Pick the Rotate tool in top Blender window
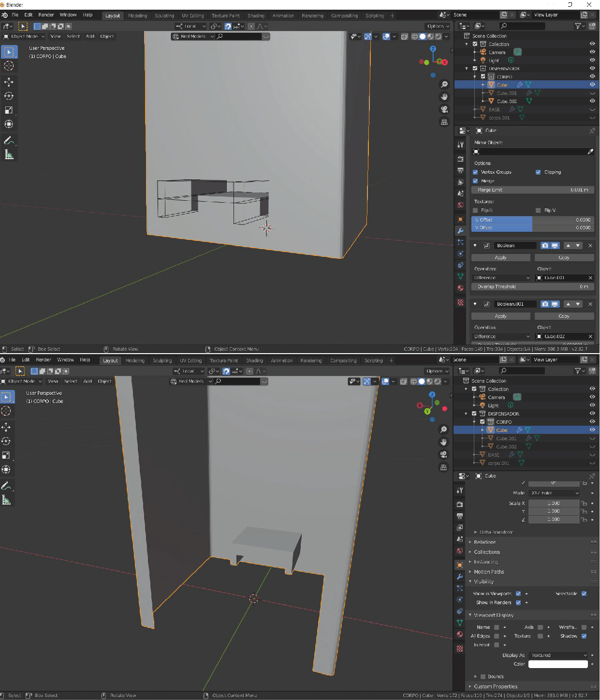This screenshot has width=600, height=700. click(9, 96)
